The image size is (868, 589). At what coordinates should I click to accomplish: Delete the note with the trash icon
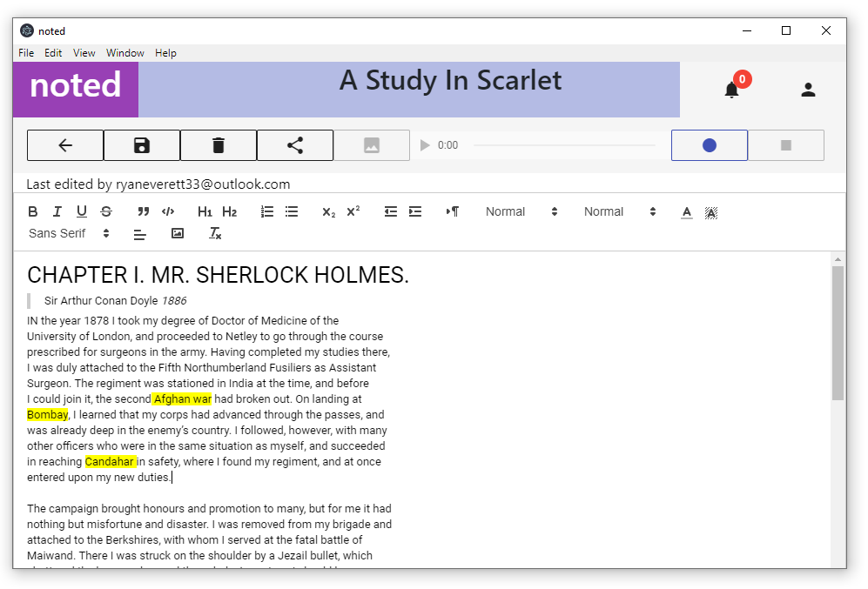tap(219, 145)
